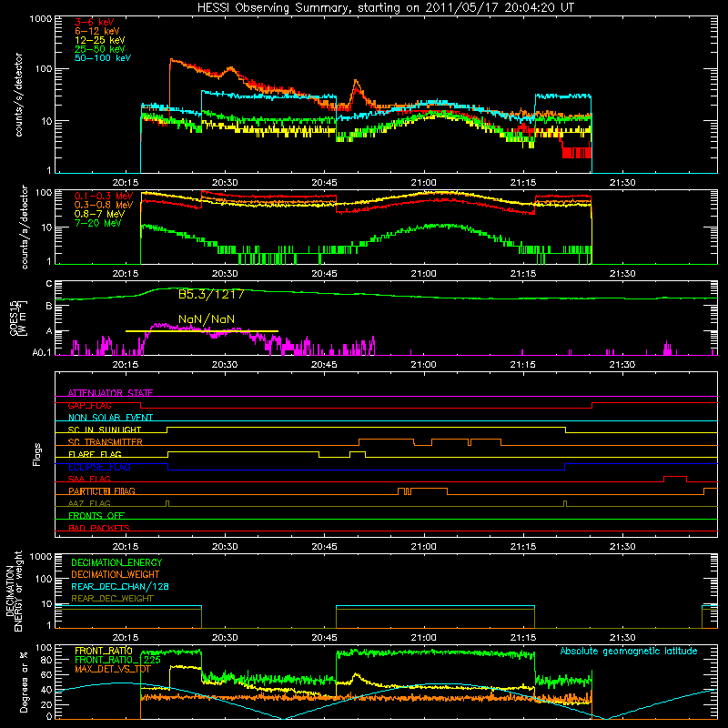Screen dimensions: 728x728
Task: Click the 7-20 MeV legend entry
Action: (x=98, y=223)
